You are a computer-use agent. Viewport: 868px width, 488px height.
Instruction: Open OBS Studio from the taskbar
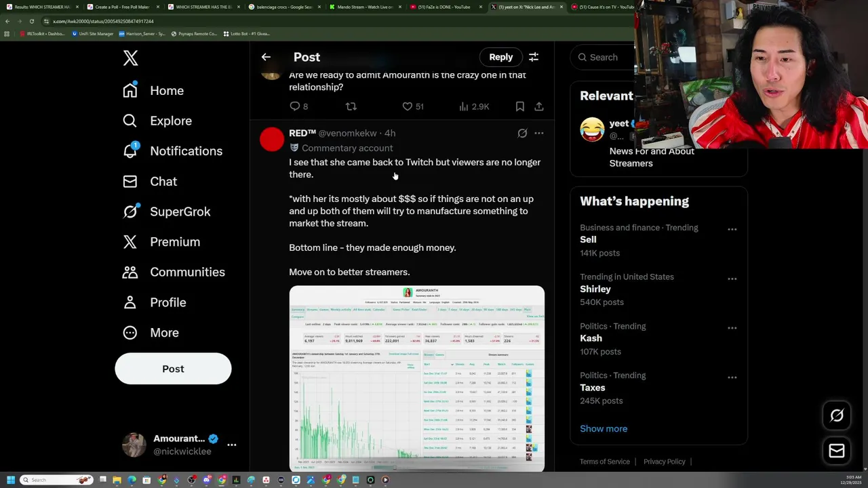click(x=192, y=480)
